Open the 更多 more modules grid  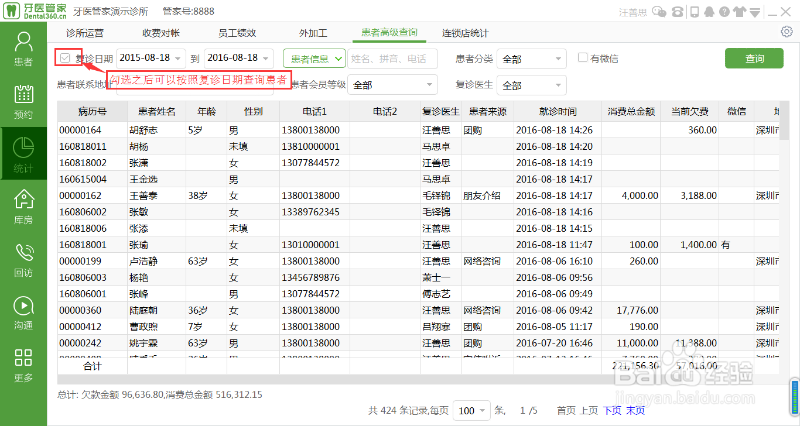coord(23,365)
